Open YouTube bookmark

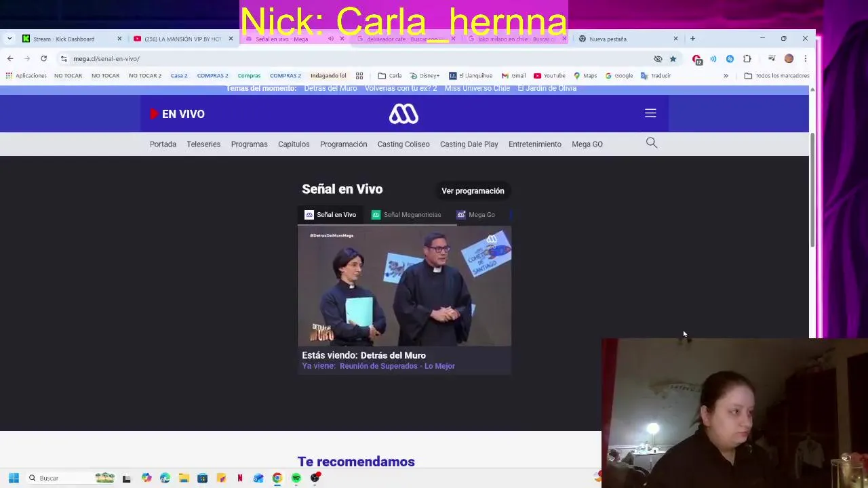point(549,76)
